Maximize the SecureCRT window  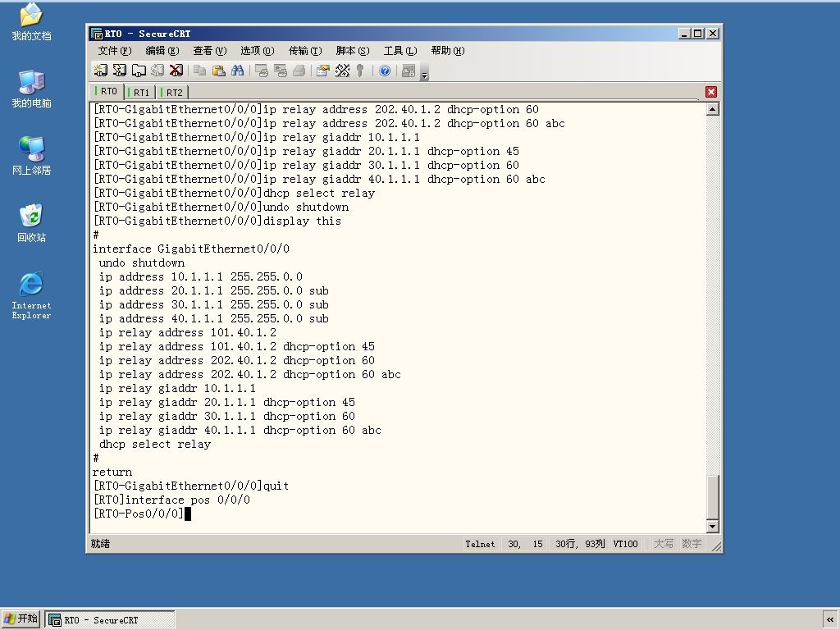[697, 33]
